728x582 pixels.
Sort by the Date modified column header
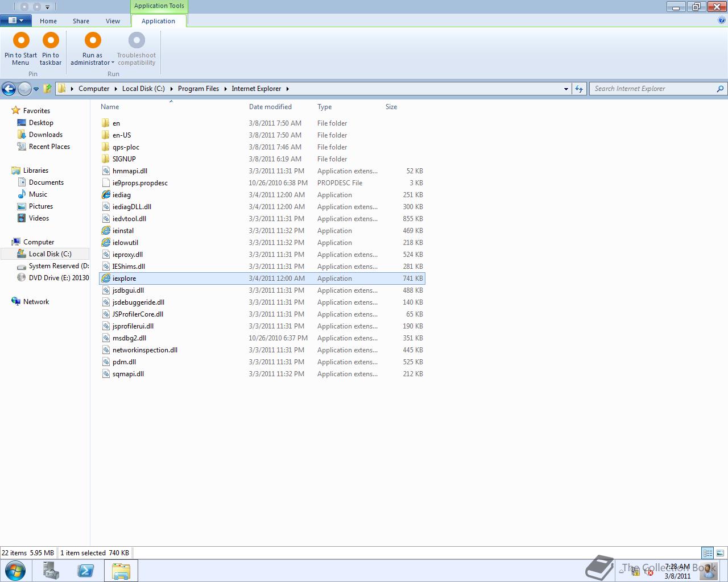pyautogui.click(x=270, y=107)
